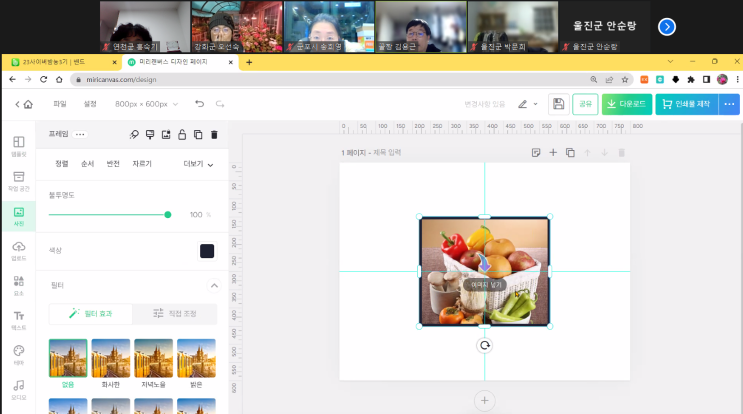
Task: Open the 파일 file menu
Action: pyautogui.click(x=60, y=103)
